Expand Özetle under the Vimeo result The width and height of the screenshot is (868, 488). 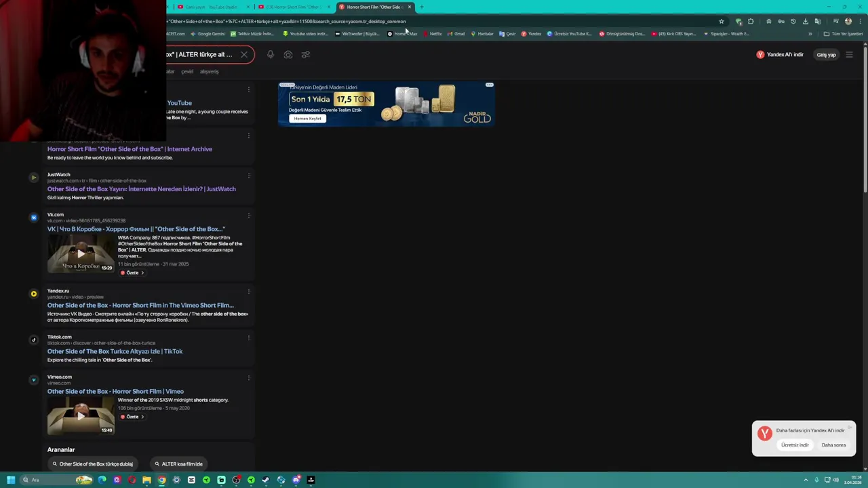(132, 417)
